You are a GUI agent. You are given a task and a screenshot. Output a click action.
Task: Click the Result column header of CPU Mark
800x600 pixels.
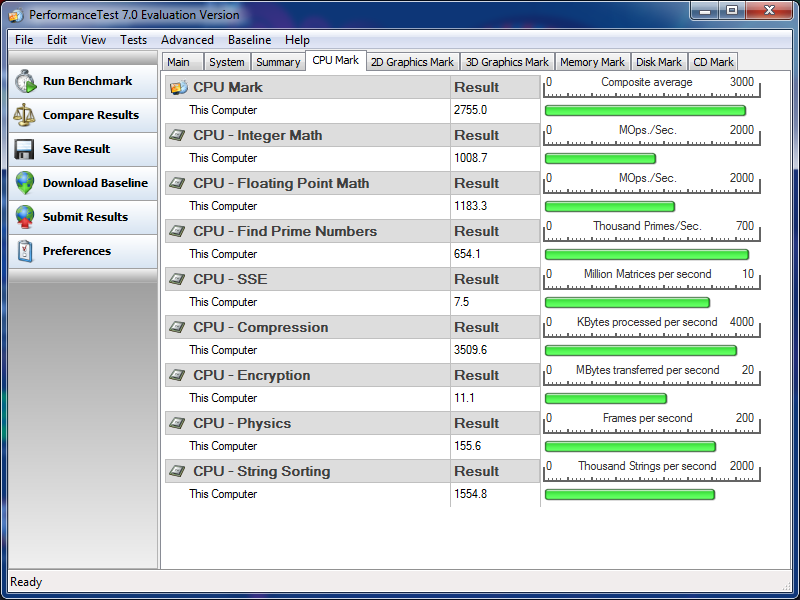click(477, 87)
